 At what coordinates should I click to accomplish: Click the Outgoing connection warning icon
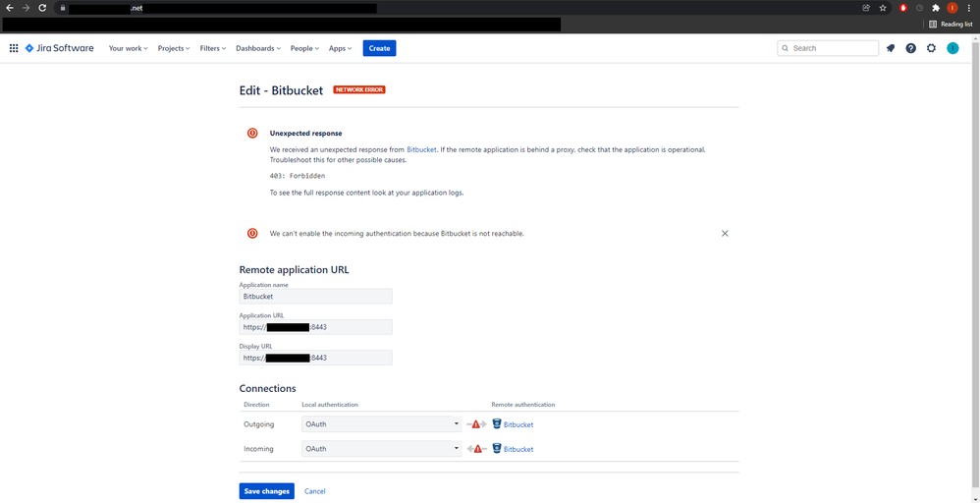[x=476, y=424]
